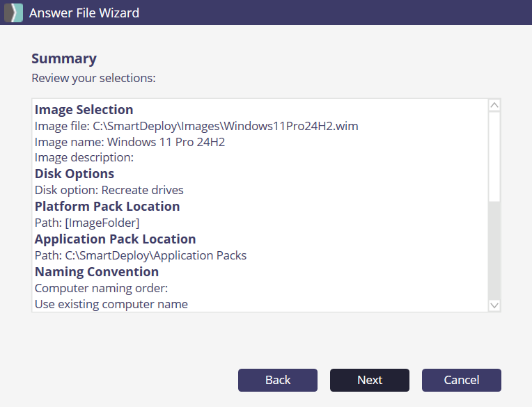532x407 pixels.
Task: Click the Use existing computer name line
Action: (x=111, y=304)
